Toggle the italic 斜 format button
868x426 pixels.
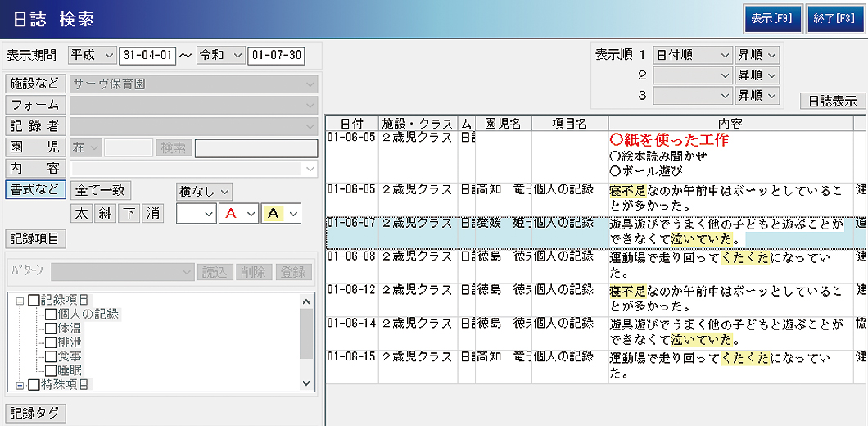(x=104, y=213)
